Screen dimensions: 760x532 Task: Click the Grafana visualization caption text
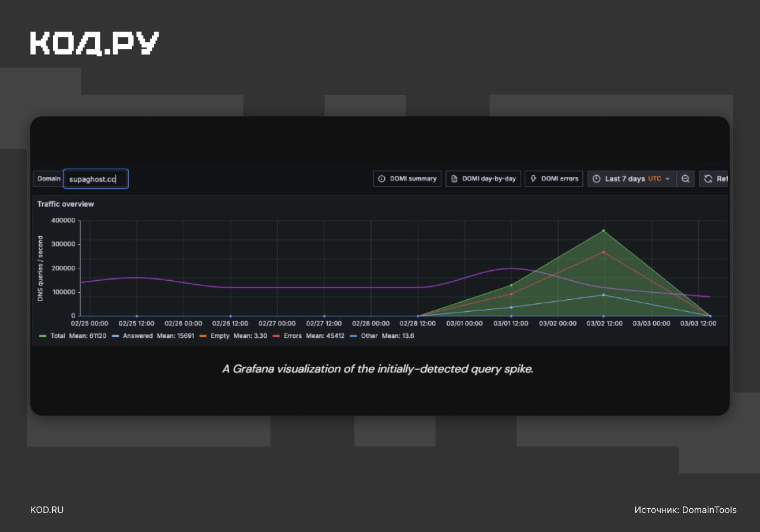coord(378,369)
